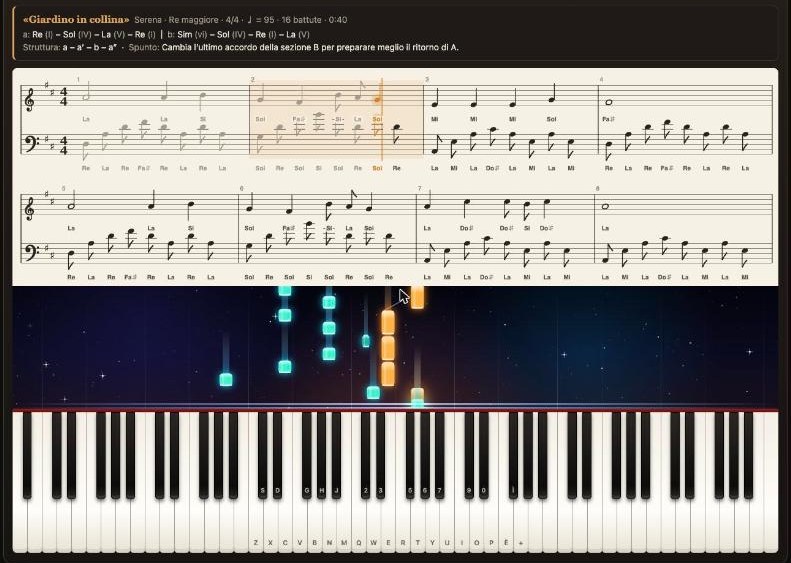Click the '16 battute' length label

click(x=301, y=20)
